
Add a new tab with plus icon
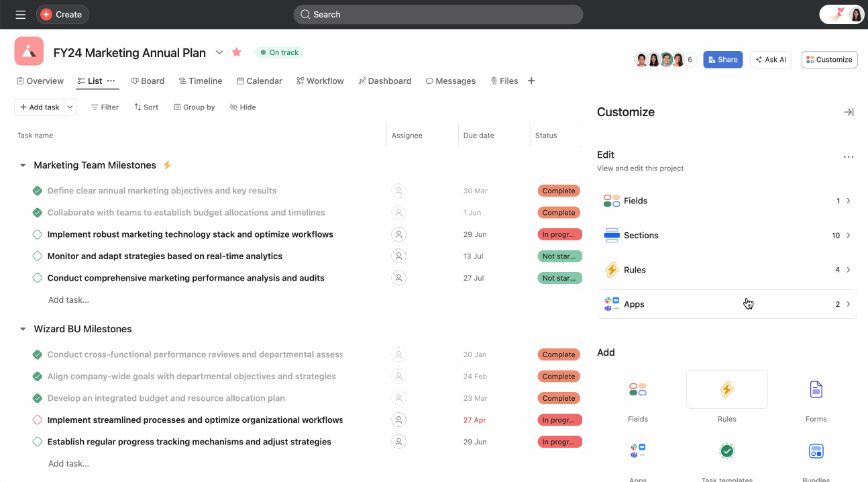pyautogui.click(x=531, y=81)
